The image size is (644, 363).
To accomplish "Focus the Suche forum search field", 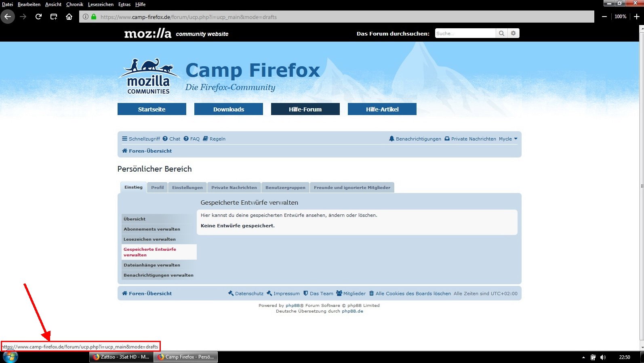I will point(465,33).
